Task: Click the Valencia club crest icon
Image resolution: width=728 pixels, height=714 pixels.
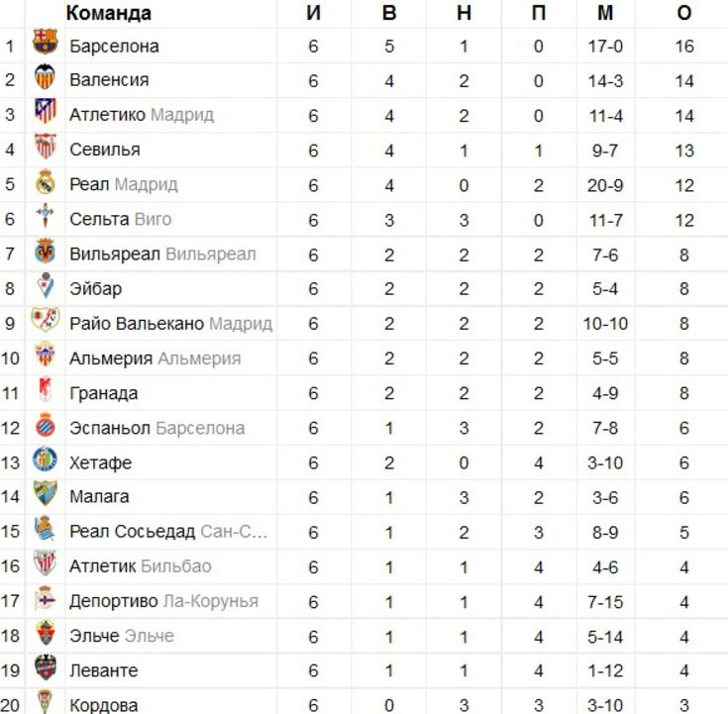Action: pos(45,76)
